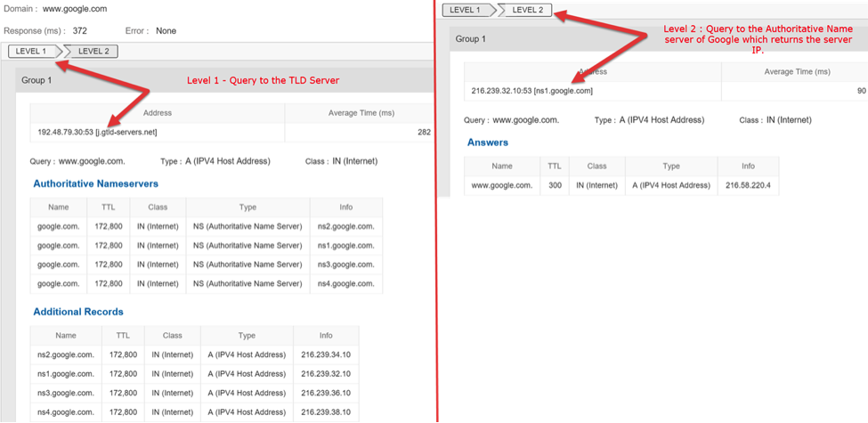868x423 pixels.
Task: Select Error value None
Action: coord(166,31)
